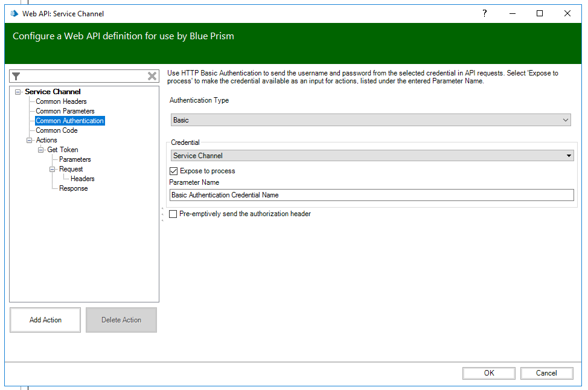Collapse the Actions tree node
This screenshot has height=390, width=588.
point(30,140)
